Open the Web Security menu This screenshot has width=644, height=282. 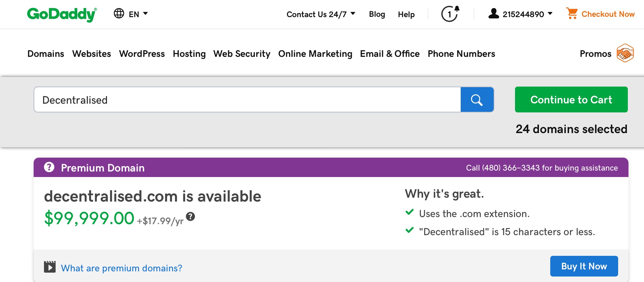[x=242, y=54]
